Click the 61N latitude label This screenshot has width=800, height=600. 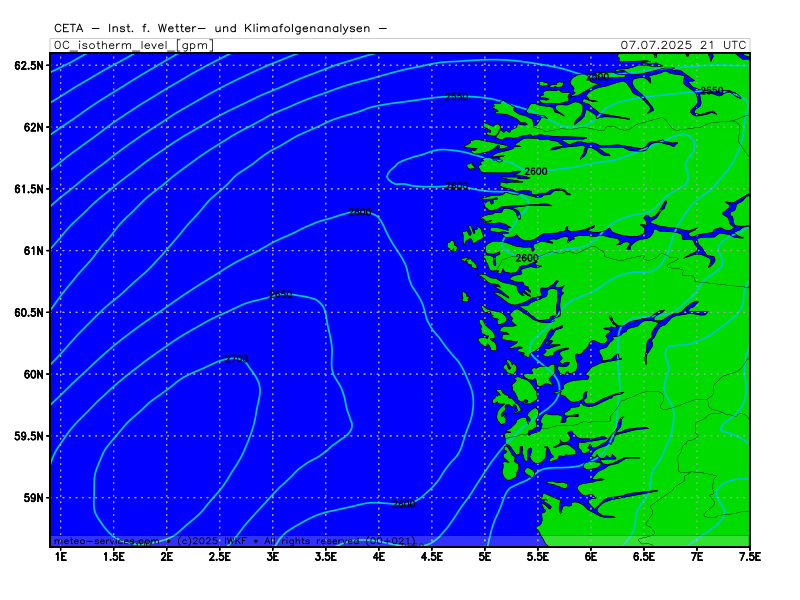click(34, 251)
